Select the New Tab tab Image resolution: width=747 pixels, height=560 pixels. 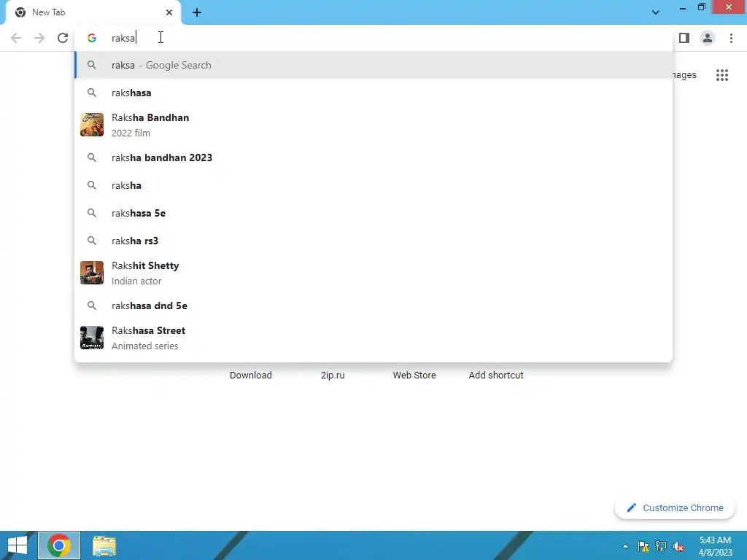pos(93,12)
